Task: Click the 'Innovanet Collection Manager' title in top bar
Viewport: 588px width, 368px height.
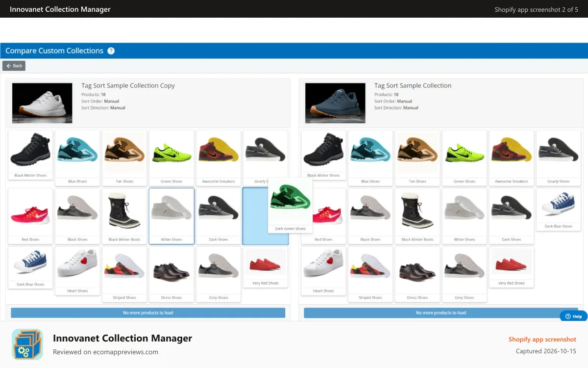Action: point(60,9)
